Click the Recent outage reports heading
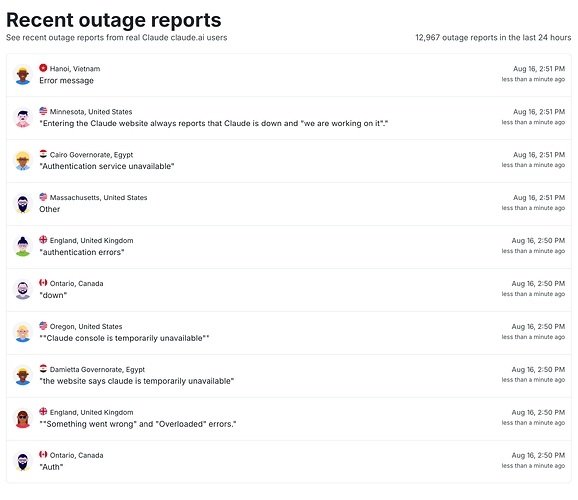The width and height of the screenshot is (578, 500). (x=114, y=20)
